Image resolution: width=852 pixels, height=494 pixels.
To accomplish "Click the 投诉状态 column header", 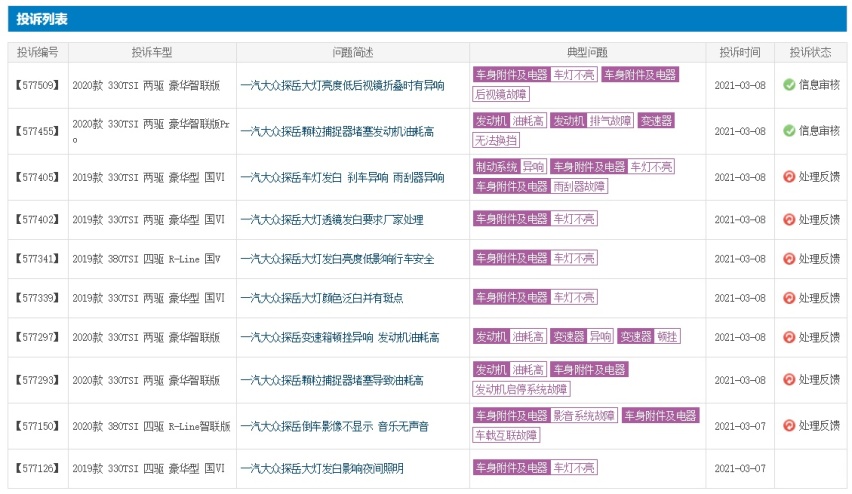I will 810,53.
